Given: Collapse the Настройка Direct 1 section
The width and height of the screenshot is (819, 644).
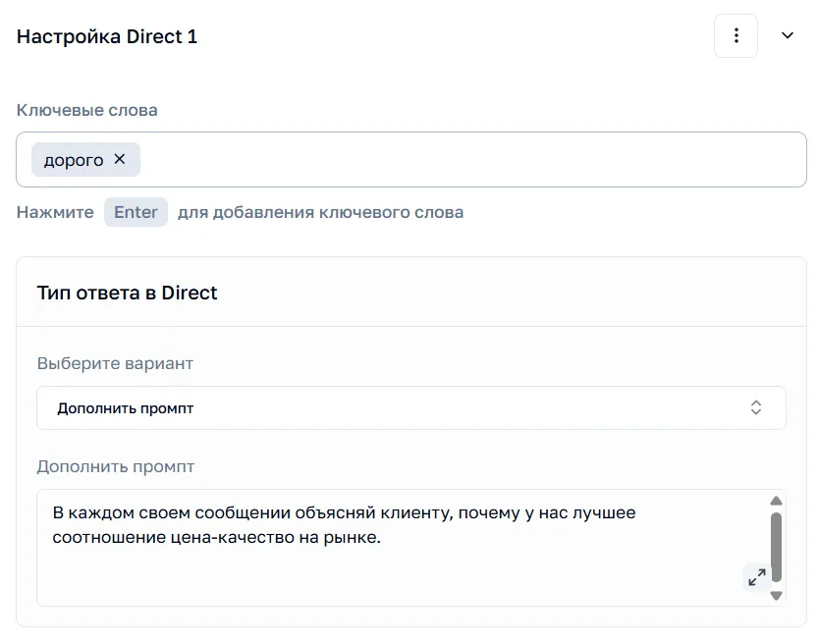Looking at the screenshot, I should point(788,35).
